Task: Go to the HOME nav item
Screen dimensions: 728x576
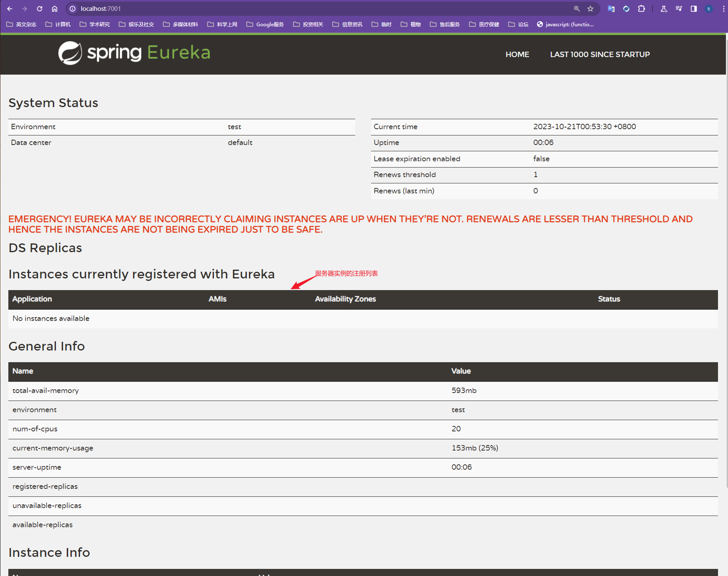Action: [517, 55]
